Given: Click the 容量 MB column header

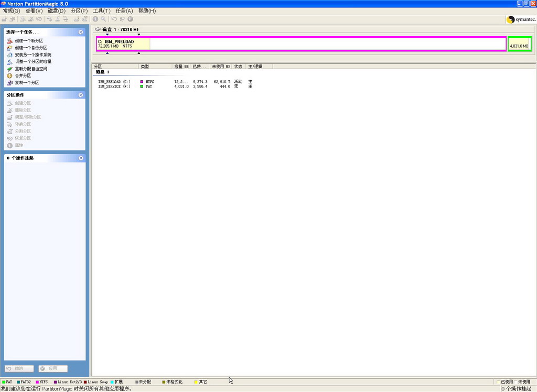Looking at the screenshot, I should tap(181, 67).
